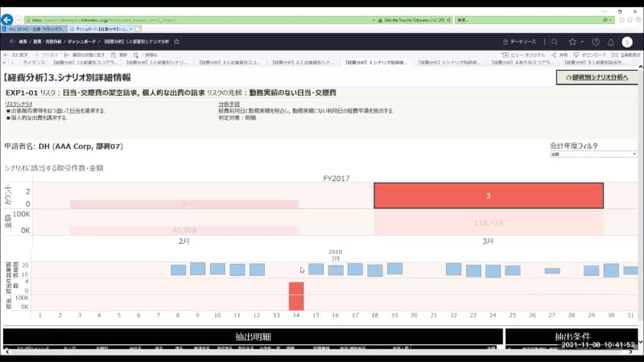Click the blue bar on day 30
Viewport: 644px width, 362px height.
pyautogui.click(x=611, y=270)
